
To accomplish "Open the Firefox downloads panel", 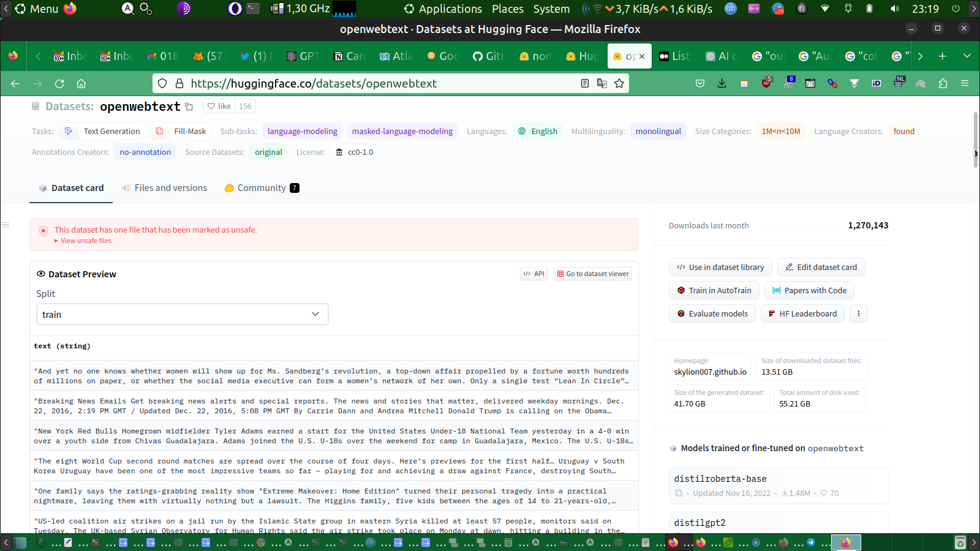I will 722,83.
